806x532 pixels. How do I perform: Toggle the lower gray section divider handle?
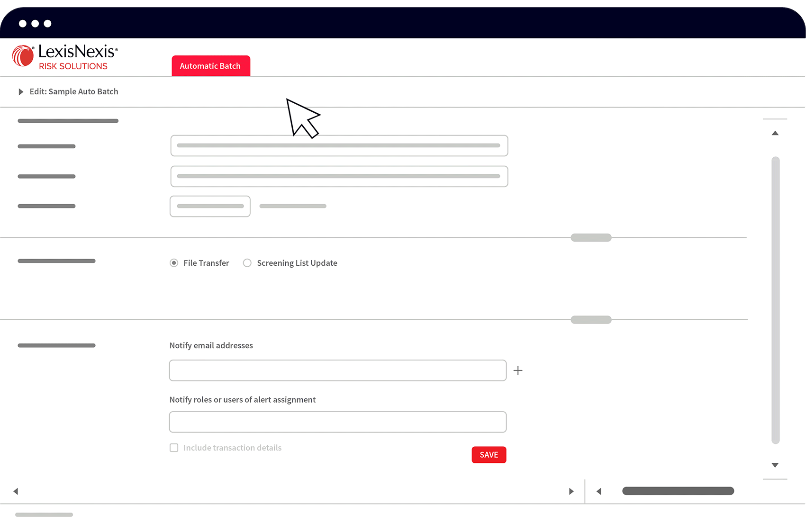591,320
